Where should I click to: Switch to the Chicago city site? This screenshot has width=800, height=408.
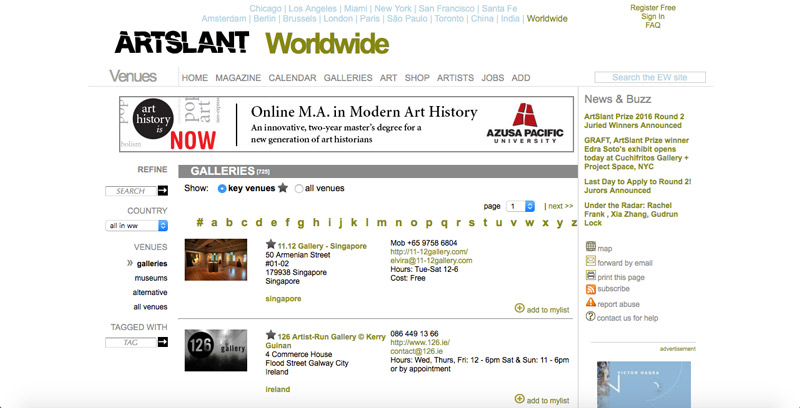265,9
